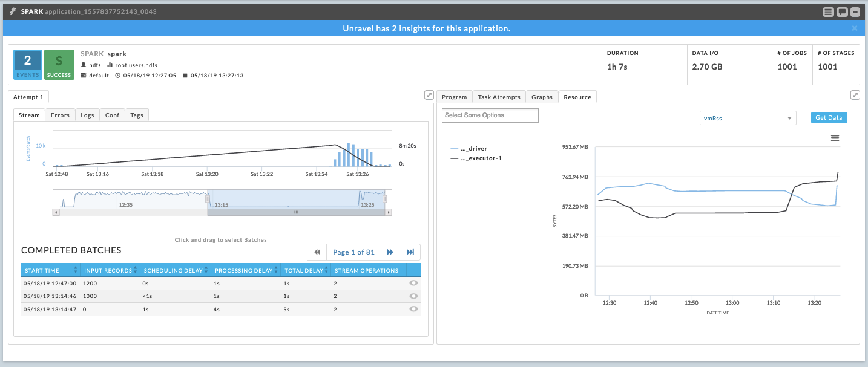This screenshot has width=868, height=367.
Task: Jump to last page of batches
Action: tap(410, 252)
